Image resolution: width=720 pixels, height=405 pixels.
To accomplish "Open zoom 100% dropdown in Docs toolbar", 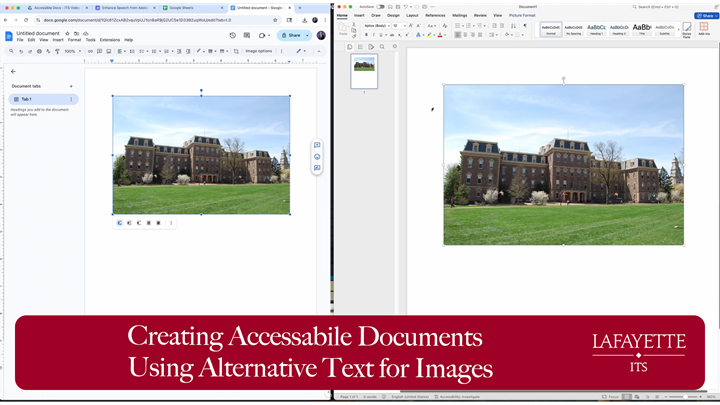I will tap(73, 51).
